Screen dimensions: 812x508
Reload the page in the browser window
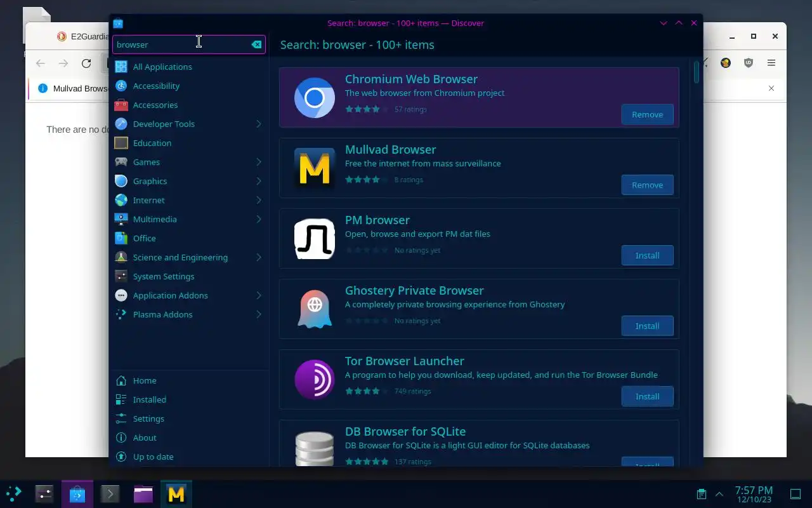point(86,63)
